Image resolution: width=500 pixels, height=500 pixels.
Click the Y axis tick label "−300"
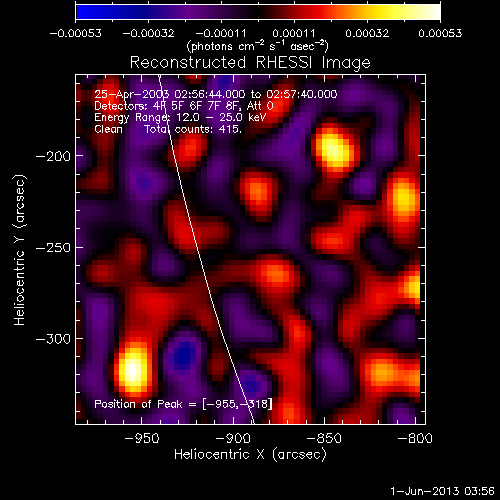53,339
